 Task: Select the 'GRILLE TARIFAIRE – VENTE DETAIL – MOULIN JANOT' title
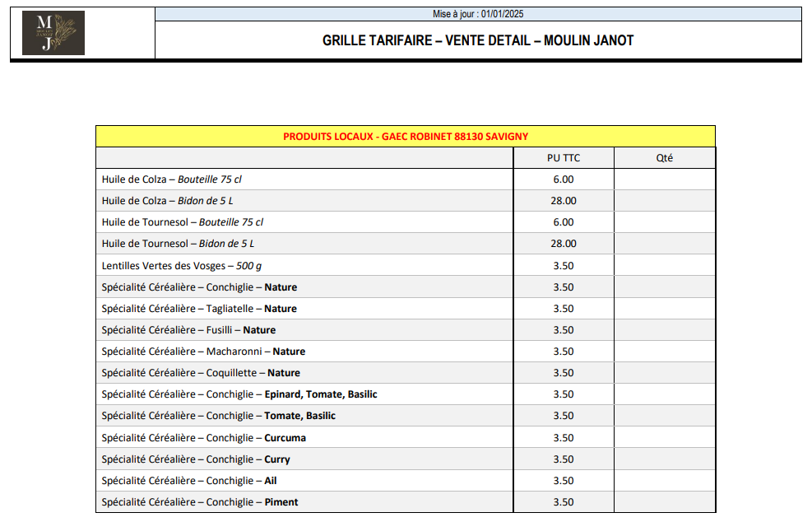[478, 40]
